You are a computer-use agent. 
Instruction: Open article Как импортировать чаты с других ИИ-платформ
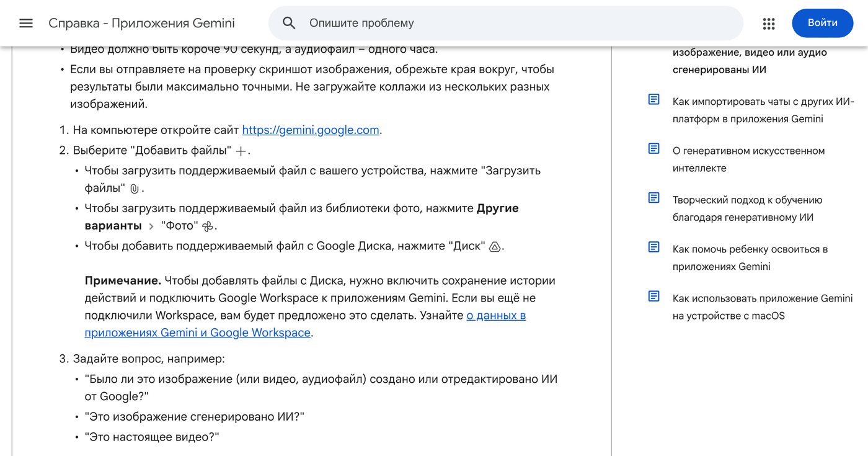[x=763, y=110]
